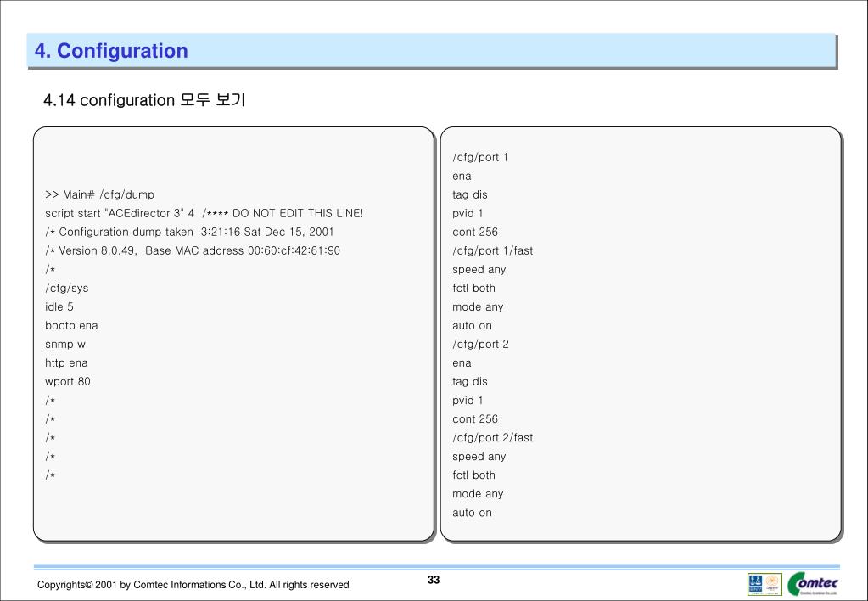Click the 'Version 8.0.49, Base MAC address' line
The image size is (868, 601).
pos(193,251)
